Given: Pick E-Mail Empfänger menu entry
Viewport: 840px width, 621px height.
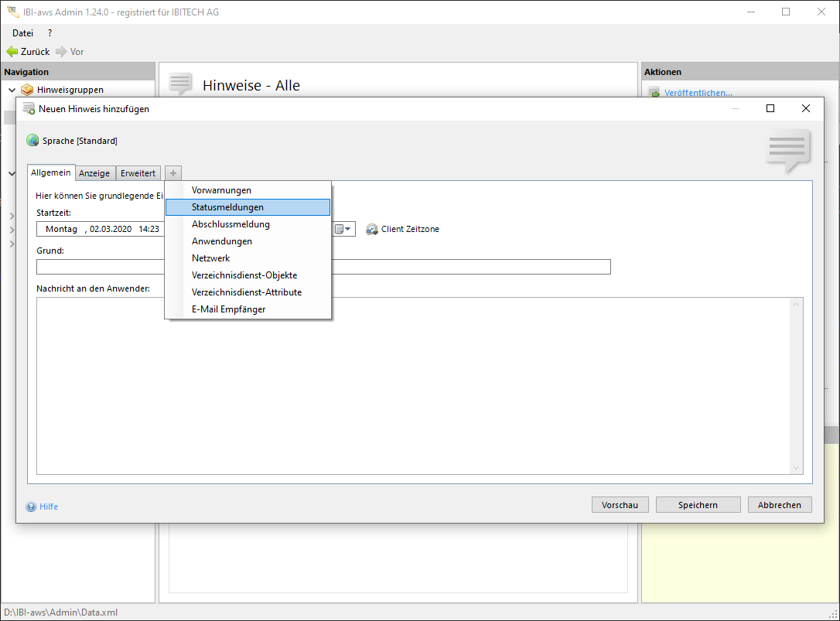Looking at the screenshot, I should [x=228, y=309].
